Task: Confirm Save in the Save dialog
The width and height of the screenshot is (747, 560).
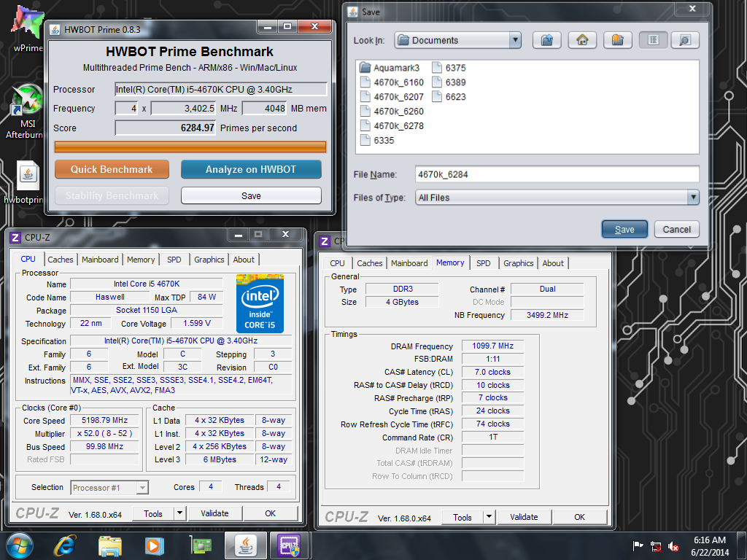Action: click(x=624, y=230)
